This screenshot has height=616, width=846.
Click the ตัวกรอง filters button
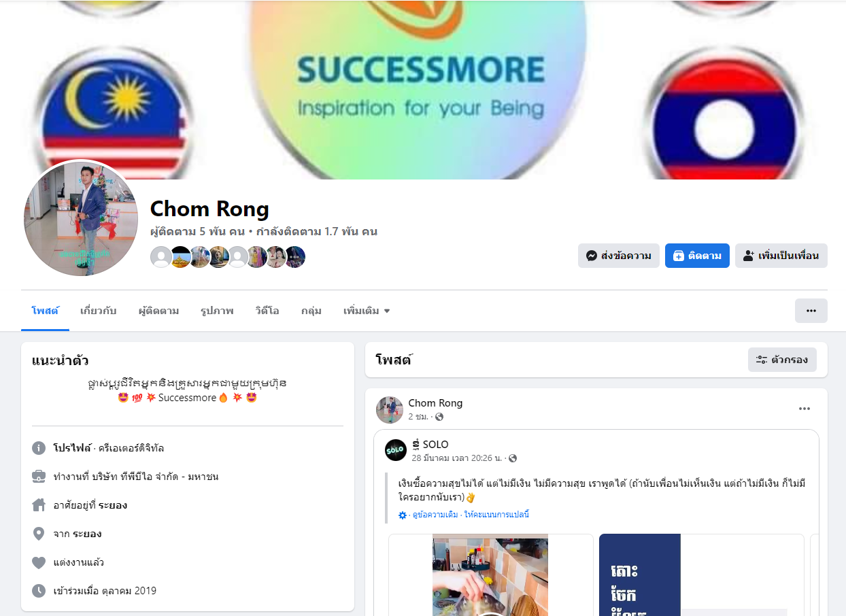pos(782,360)
